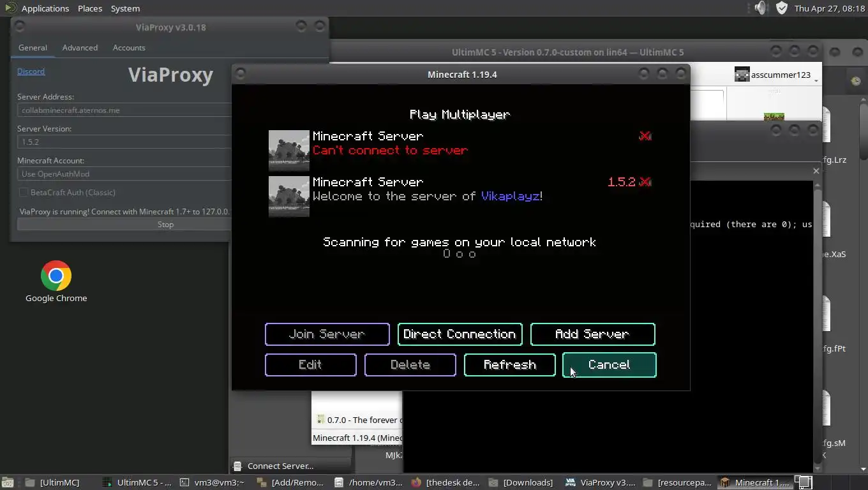Open the Minecraft Account dropdown
Screen dimensions: 868x490
pos(124,174)
